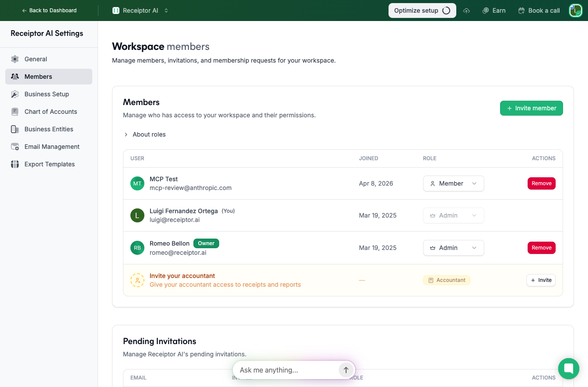The height and width of the screenshot is (387, 588).
Task: Open the Receiptor AI workspace switcher
Action: (140, 11)
